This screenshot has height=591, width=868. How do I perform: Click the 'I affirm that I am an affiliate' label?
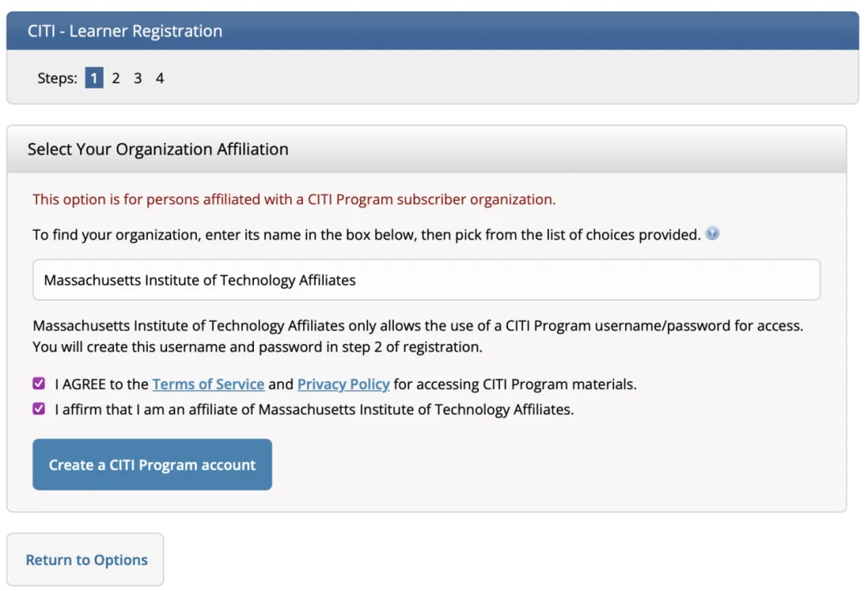[314, 409]
